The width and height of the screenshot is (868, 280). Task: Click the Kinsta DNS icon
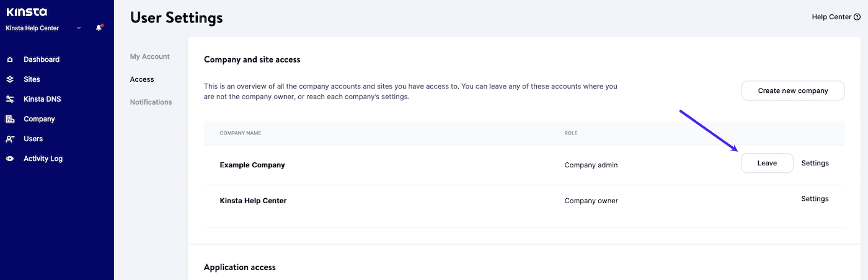pos(10,99)
